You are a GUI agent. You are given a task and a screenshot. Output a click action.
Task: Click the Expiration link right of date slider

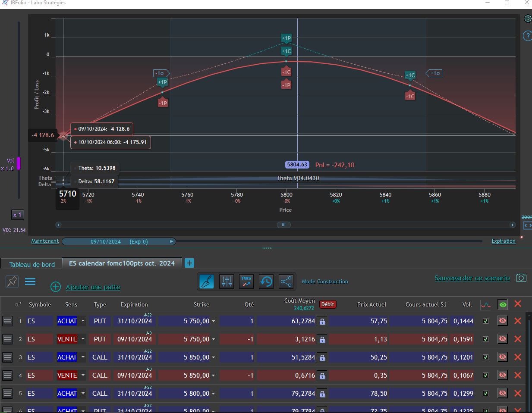click(x=504, y=241)
